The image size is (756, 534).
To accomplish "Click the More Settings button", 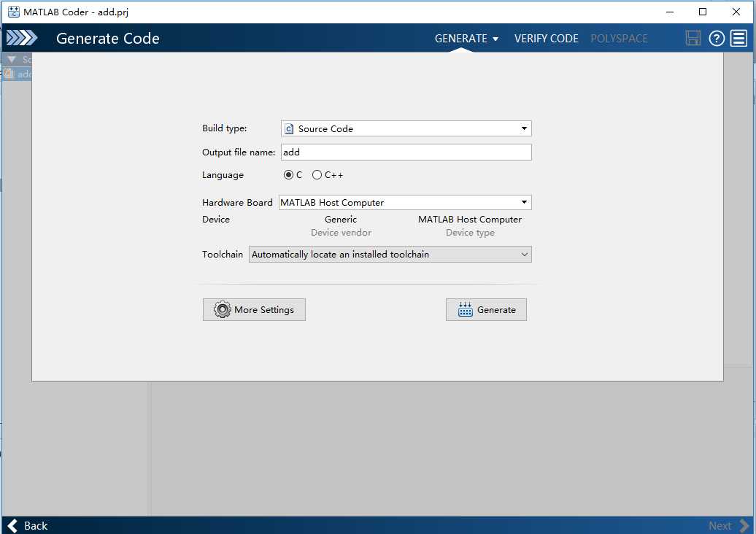I will point(254,309).
